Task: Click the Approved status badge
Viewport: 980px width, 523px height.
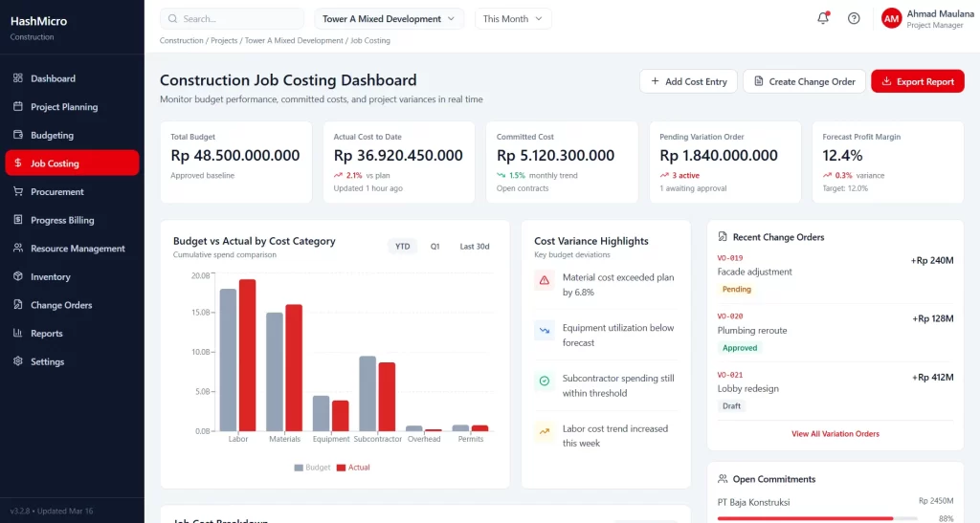Action: 740,348
